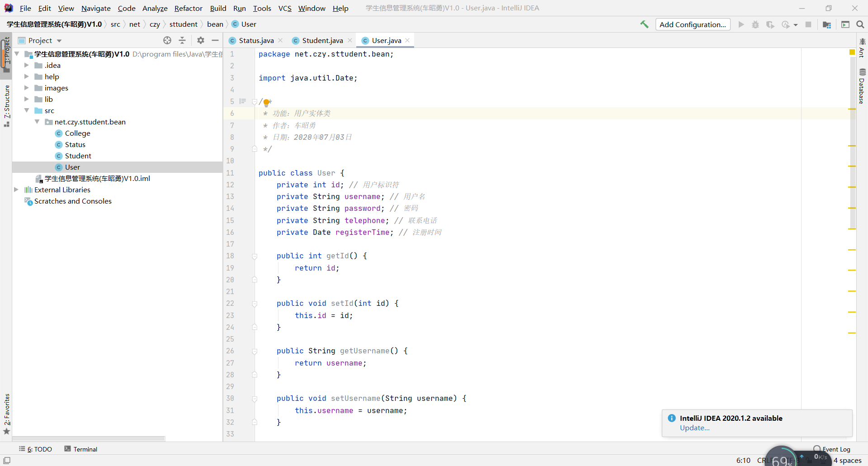
Task: Expand the .idea folder
Action: pos(26,65)
